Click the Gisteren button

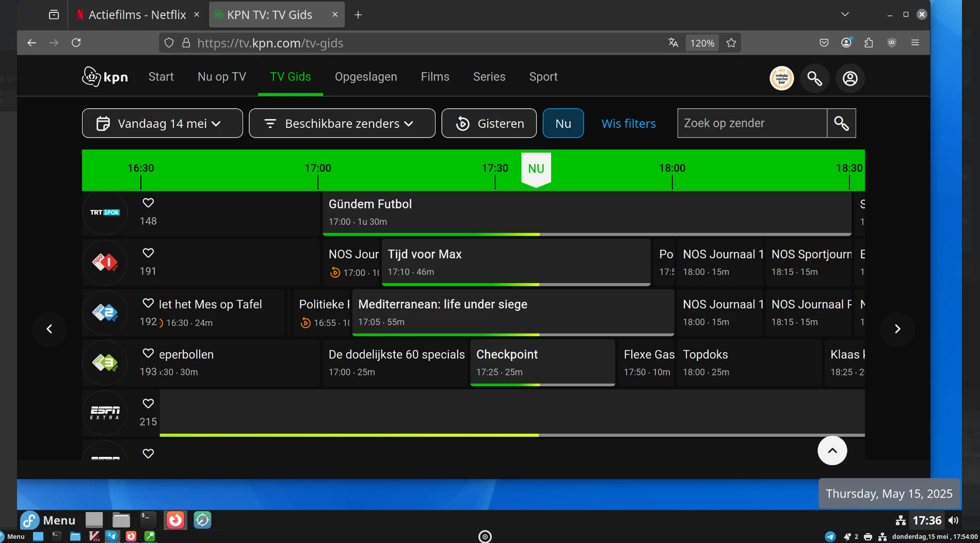coord(489,123)
